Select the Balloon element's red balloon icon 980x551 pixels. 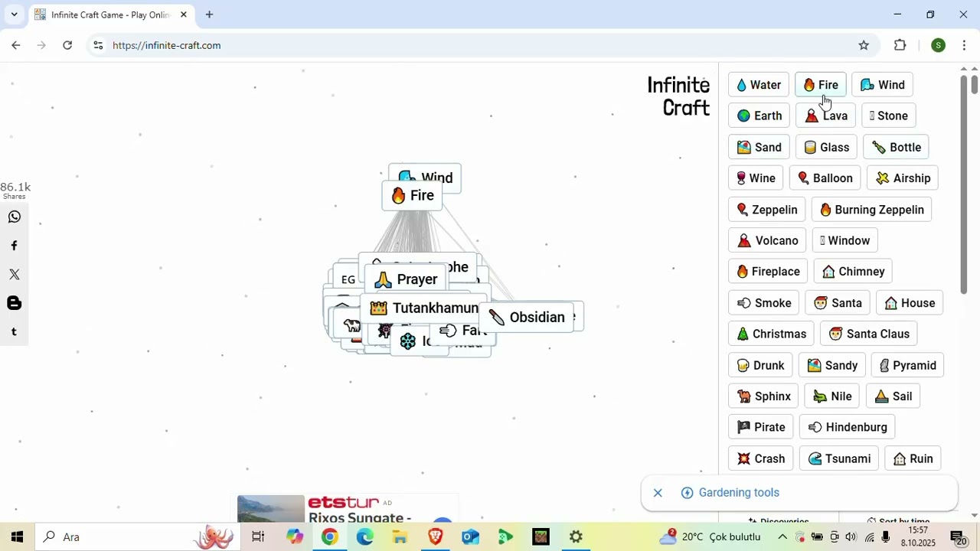803,178
